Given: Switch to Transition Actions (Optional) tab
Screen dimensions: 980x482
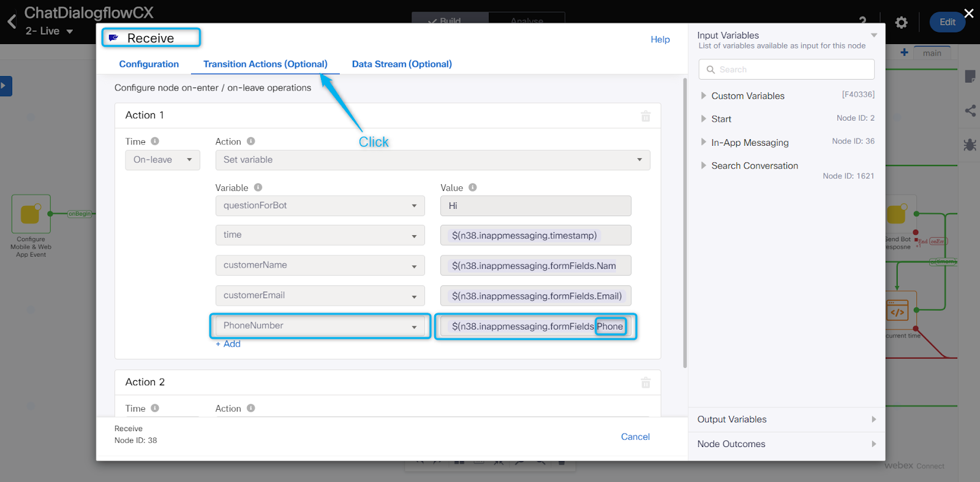Looking at the screenshot, I should click(265, 64).
